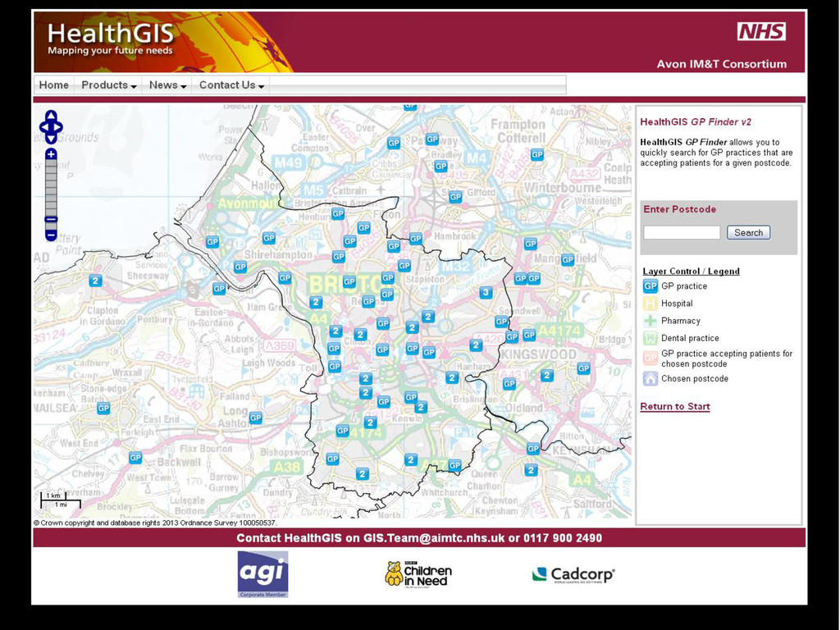Toggle the Hospital layer legend icon
Screen dimensions: 840x630
pyautogui.click(x=651, y=304)
